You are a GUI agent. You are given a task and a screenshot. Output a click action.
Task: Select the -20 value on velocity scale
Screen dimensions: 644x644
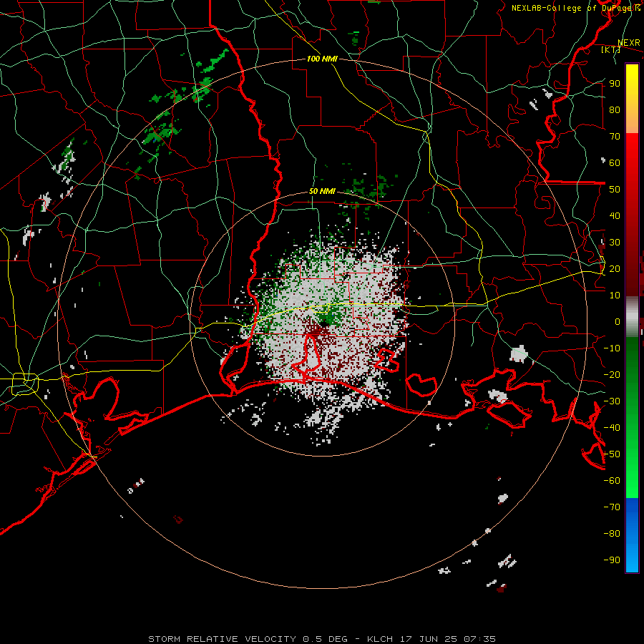(612, 375)
